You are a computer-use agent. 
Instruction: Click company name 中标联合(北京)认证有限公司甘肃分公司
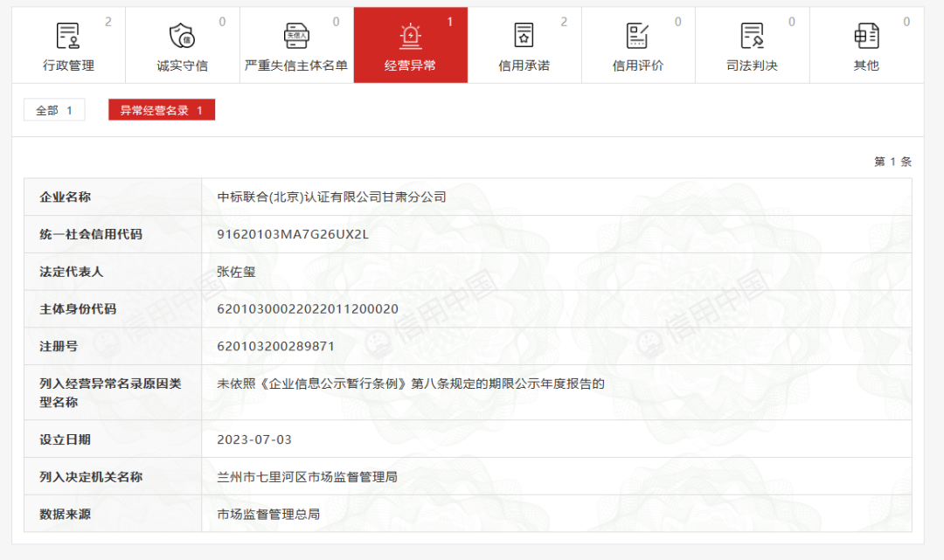(x=332, y=197)
